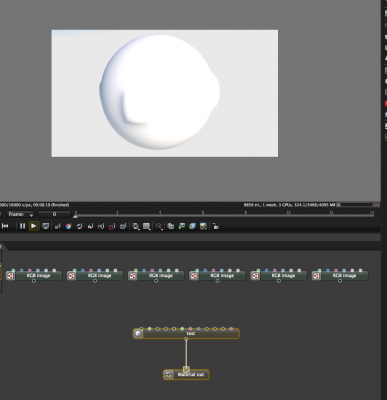Select the render region rectangle icon
This screenshot has height=400, width=387.
point(146,227)
